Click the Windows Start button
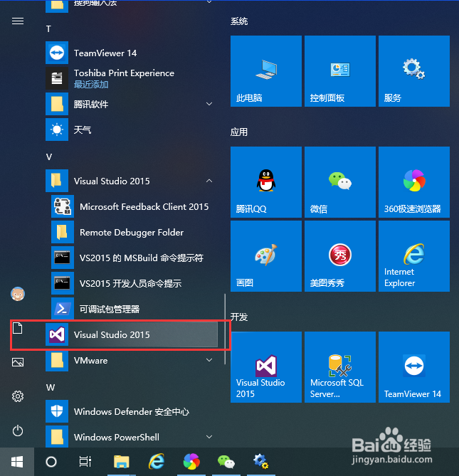The width and height of the screenshot is (459, 476). coord(17,462)
